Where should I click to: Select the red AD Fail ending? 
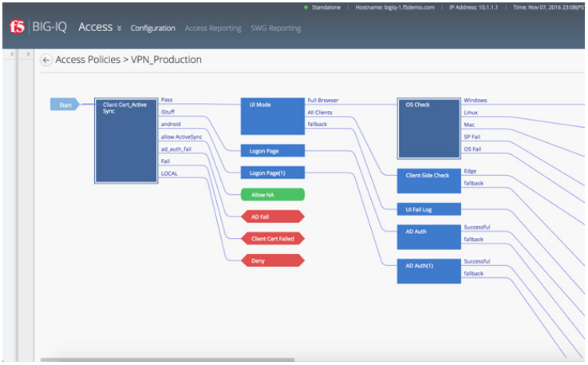[273, 216]
